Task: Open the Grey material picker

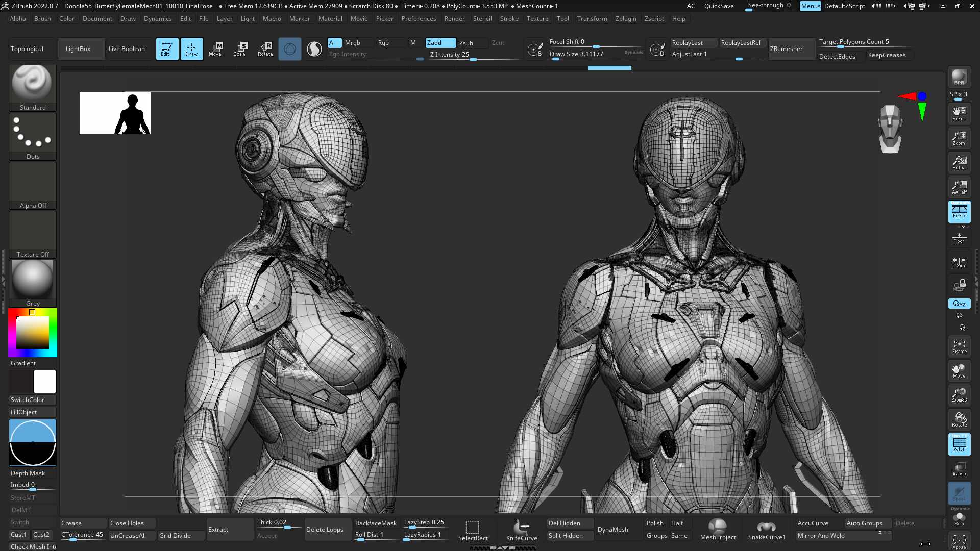Action: click(x=33, y=284)
